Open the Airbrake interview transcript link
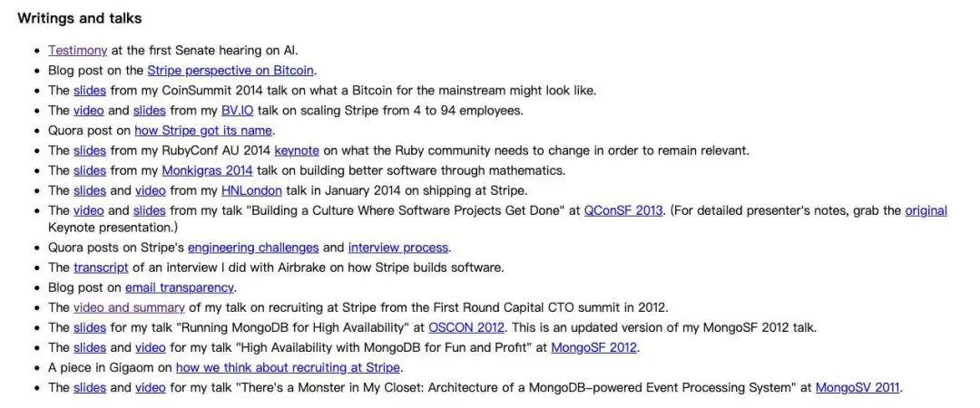This screenshot has height=408, width=980. tap(101, 267)
